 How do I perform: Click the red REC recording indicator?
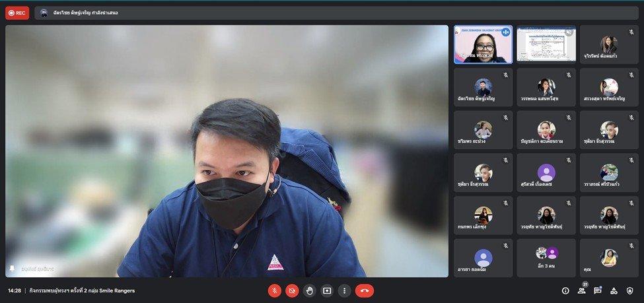(x=17, y=13)
